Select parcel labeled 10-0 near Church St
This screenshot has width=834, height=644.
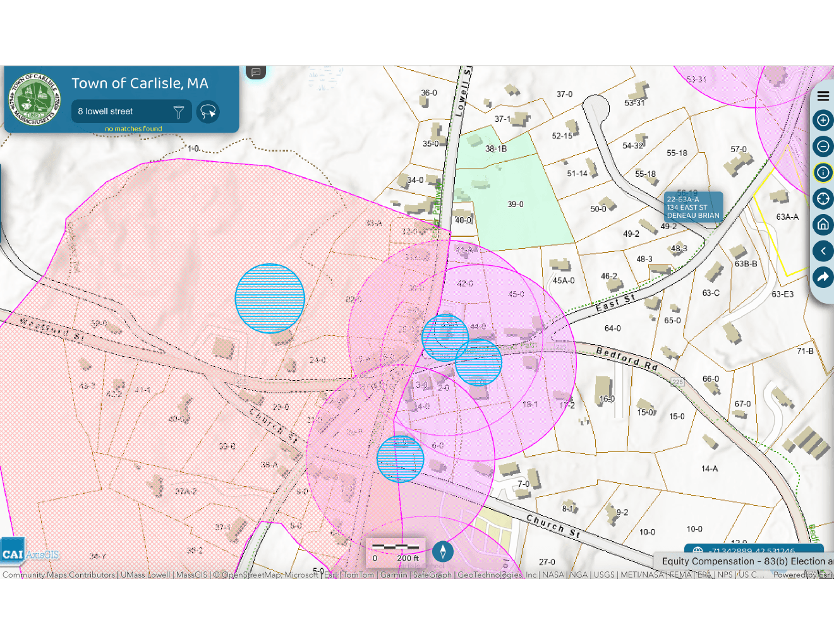coord(647,532)
